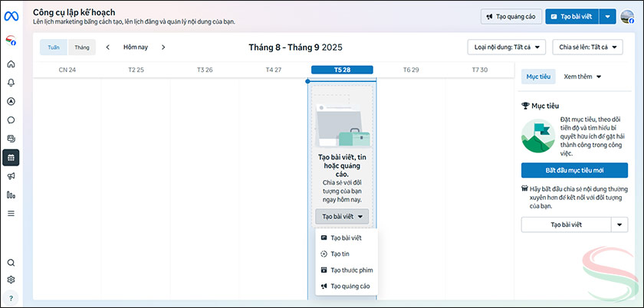
Task: Open the content posts icon in sidebar
Action: [x=11, y=139]
